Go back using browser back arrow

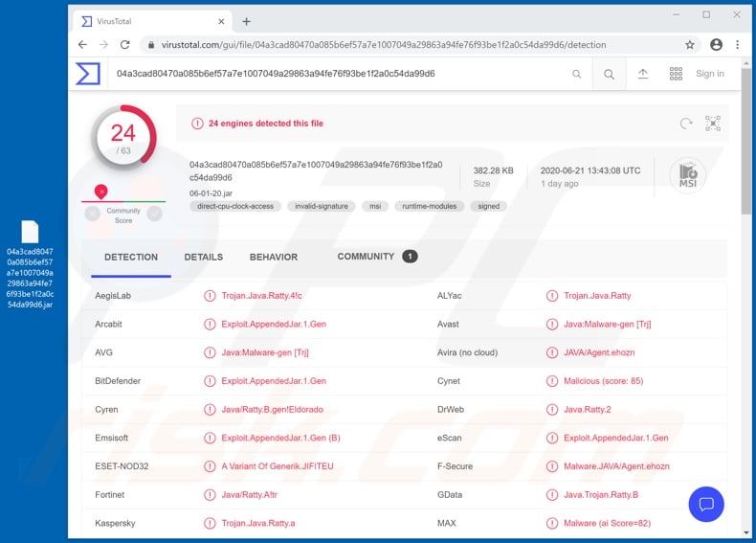point(82,44)
